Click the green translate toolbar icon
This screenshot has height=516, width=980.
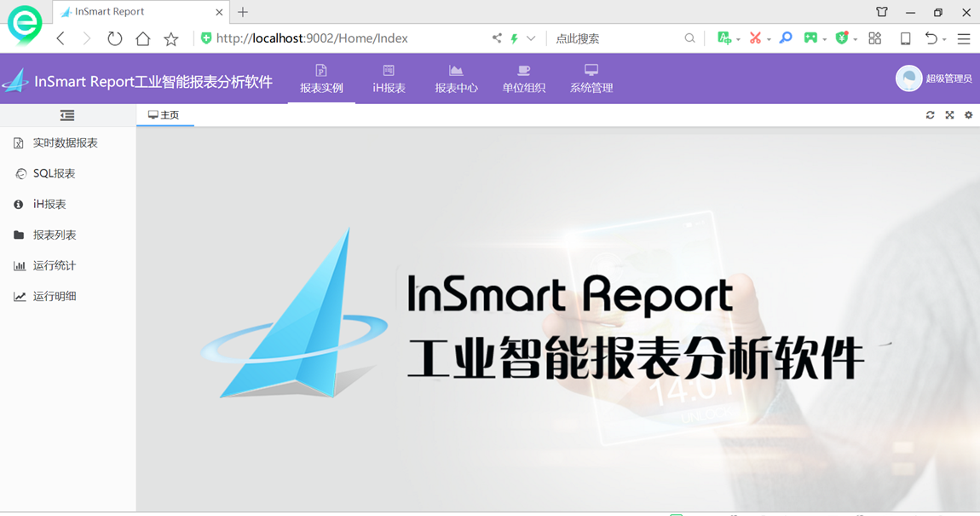coord(723,38)
